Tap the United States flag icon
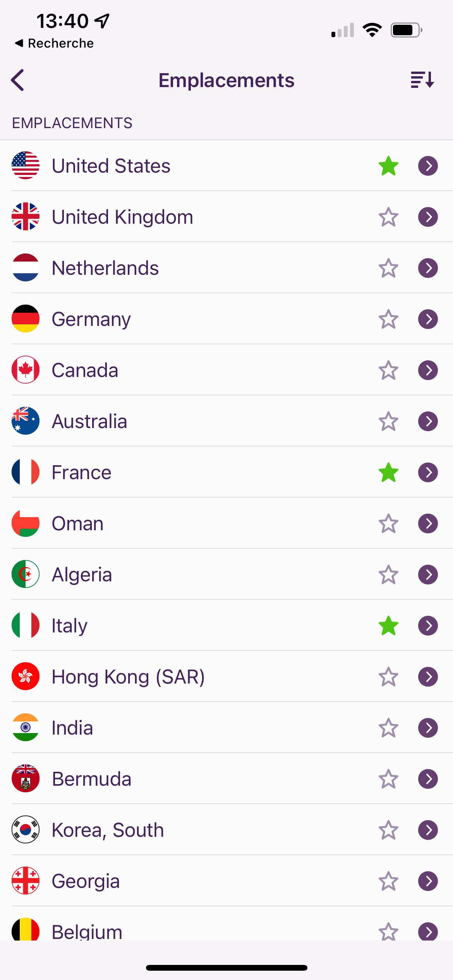 [26, 166]
